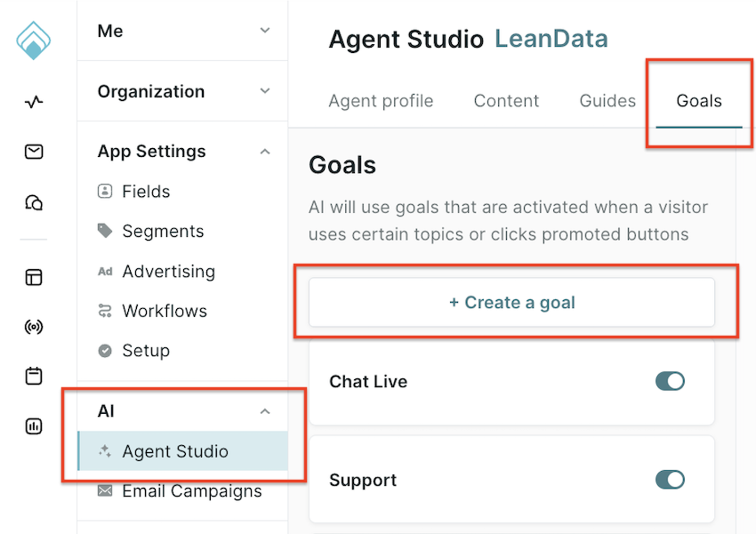This screenshot has height=534, width=756.
Task: Switch to the Agent profile tab
Action: [381, 101]
